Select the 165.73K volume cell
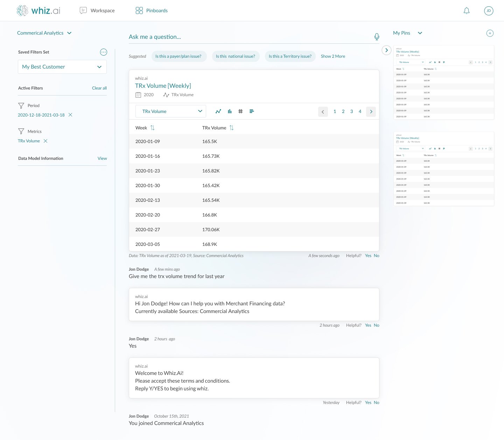The width and height of the screenshot is (504, 440). tap(211, 156)
